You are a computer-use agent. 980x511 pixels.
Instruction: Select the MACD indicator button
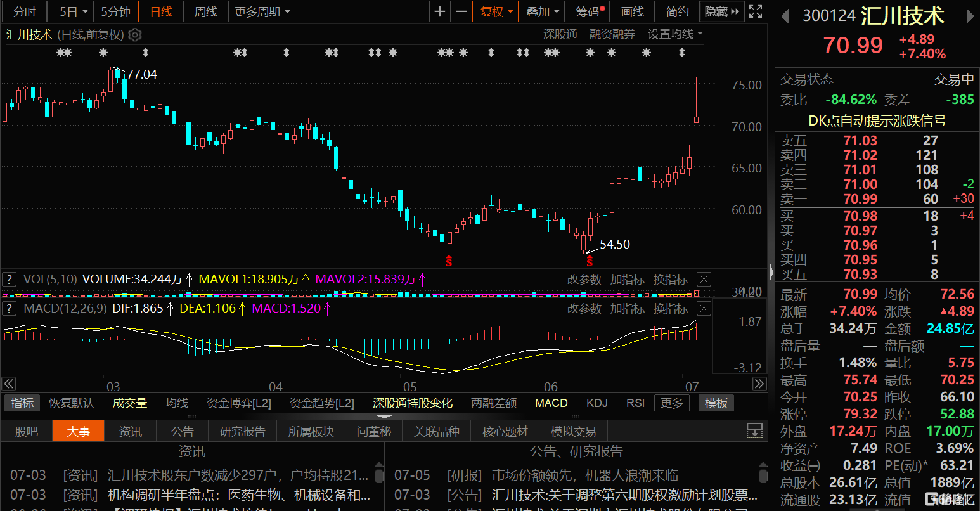click(551, 403)
